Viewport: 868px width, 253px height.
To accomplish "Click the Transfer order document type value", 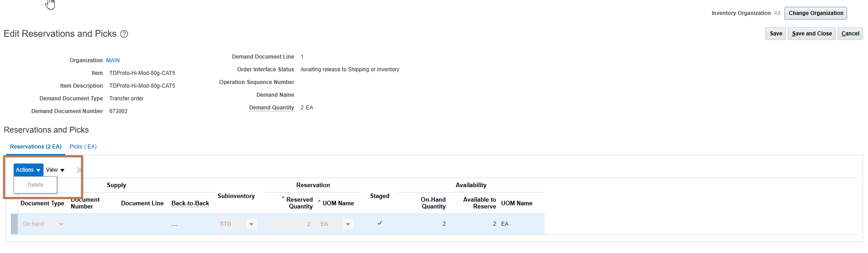I will 127,99.
